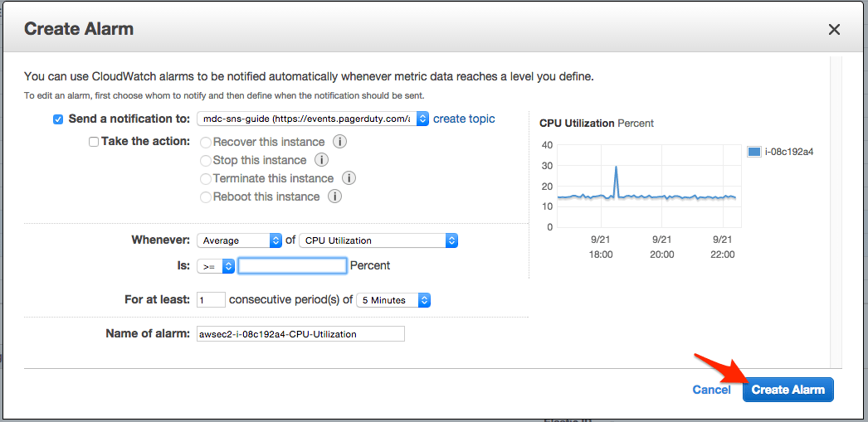Click the i-08c192a4 legend color swatch
This screenshot has width=868, height=422.
point(753,152)
